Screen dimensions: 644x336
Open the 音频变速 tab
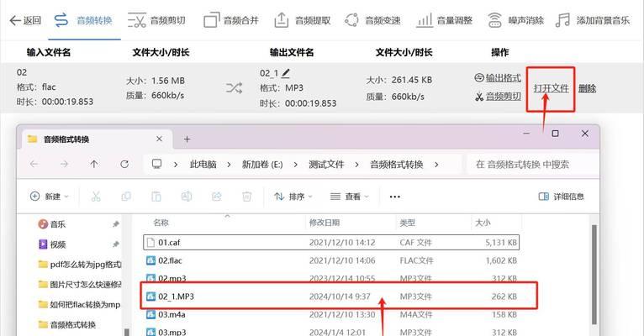pyautogui.click(x=372, y=20)
